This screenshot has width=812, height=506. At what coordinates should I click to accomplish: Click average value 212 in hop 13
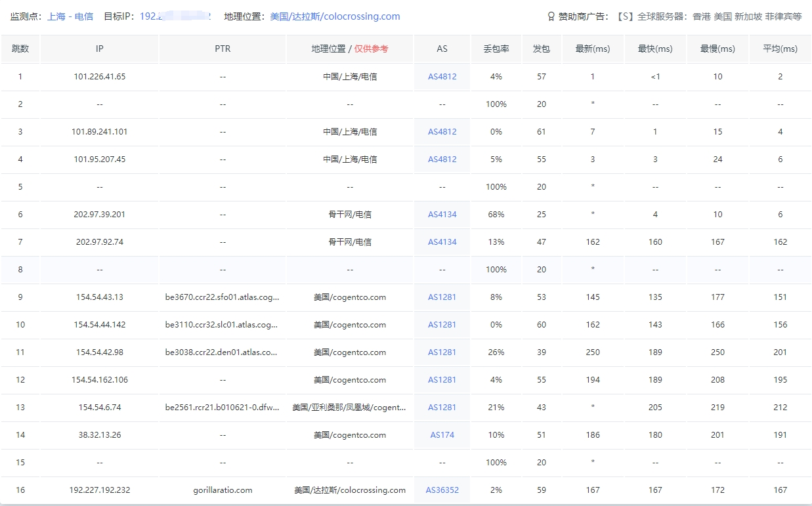780,408
